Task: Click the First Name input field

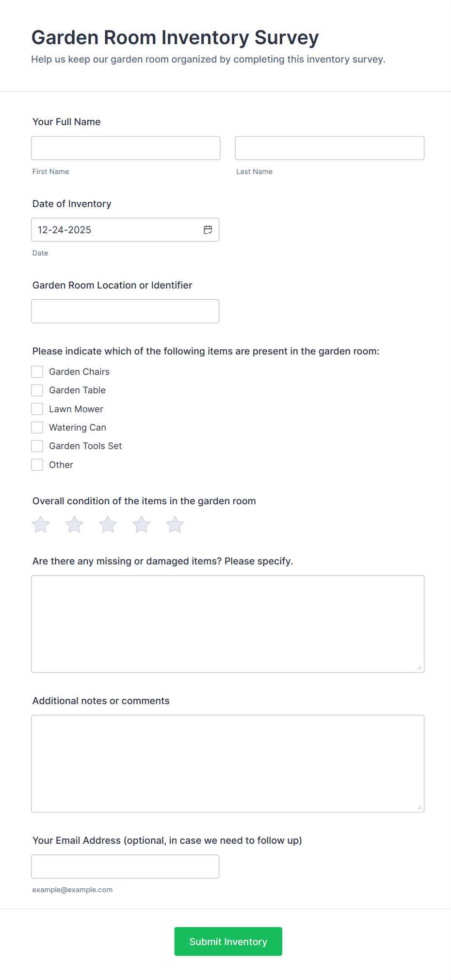Action: [x=125, y=148]
